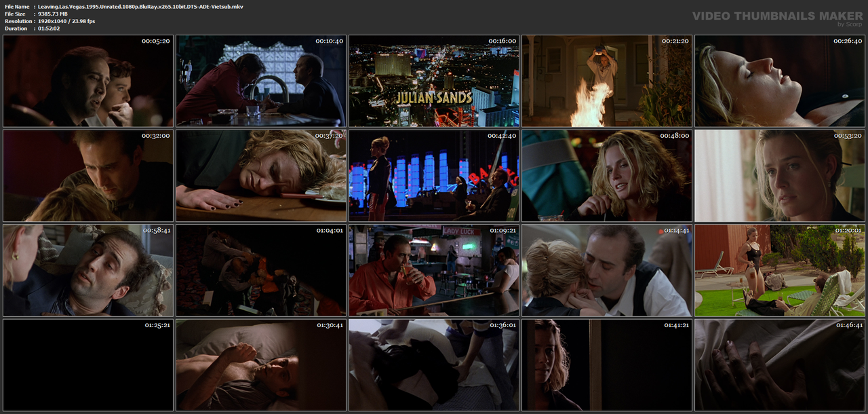This screenshot has height=414, width=868.
Task: Select the black frame at 01:25:21
Action: click(x=88, y=364)
